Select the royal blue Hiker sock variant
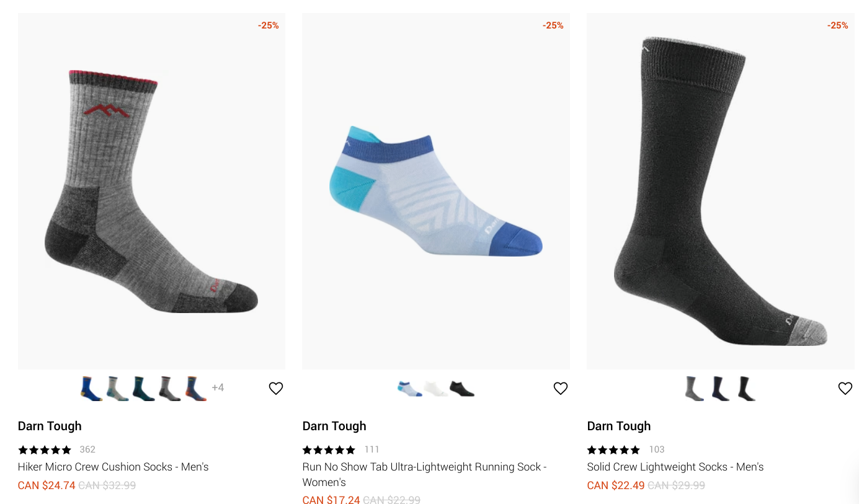The width and height of the screenshot is (859, 504). pyautogui.click(x=91, y=389)
